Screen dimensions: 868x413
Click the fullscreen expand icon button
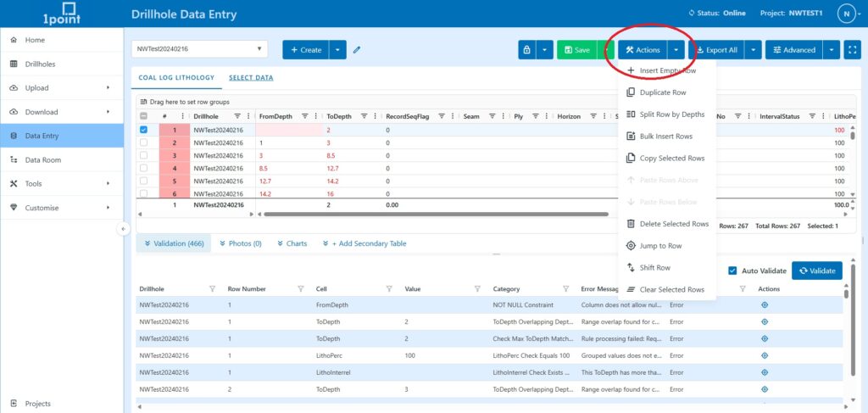click(854, 50)
